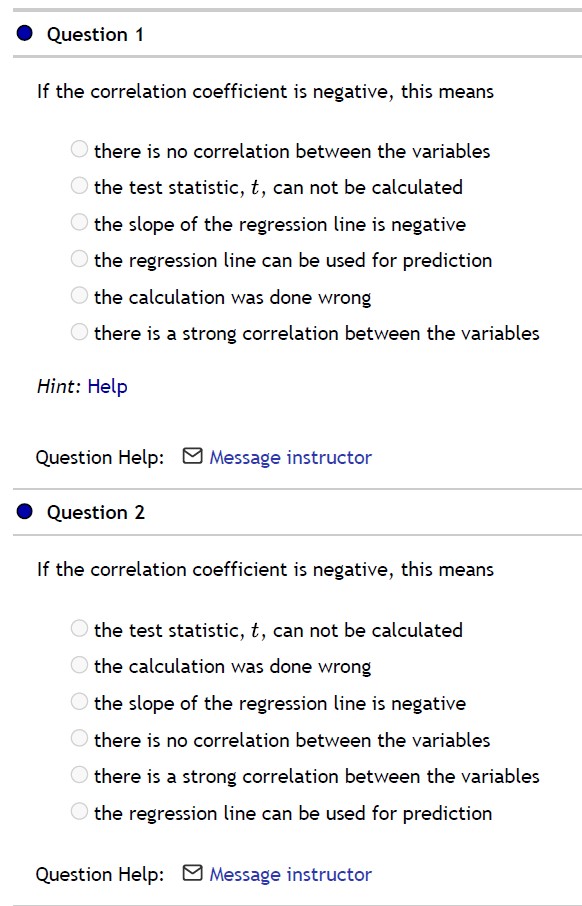Pick 'there is no correlation between the variables' in Question 2

click(x=79, y=738)
